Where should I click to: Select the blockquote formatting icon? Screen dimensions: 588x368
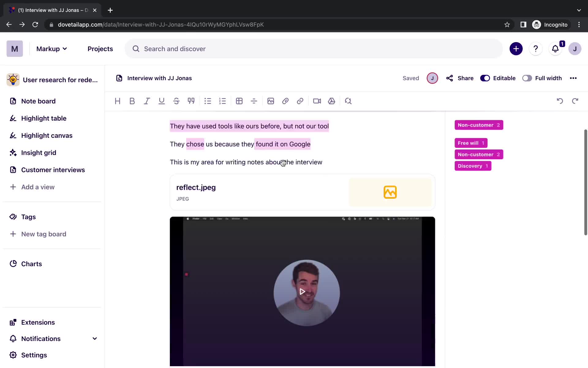[x=191, y=101]
